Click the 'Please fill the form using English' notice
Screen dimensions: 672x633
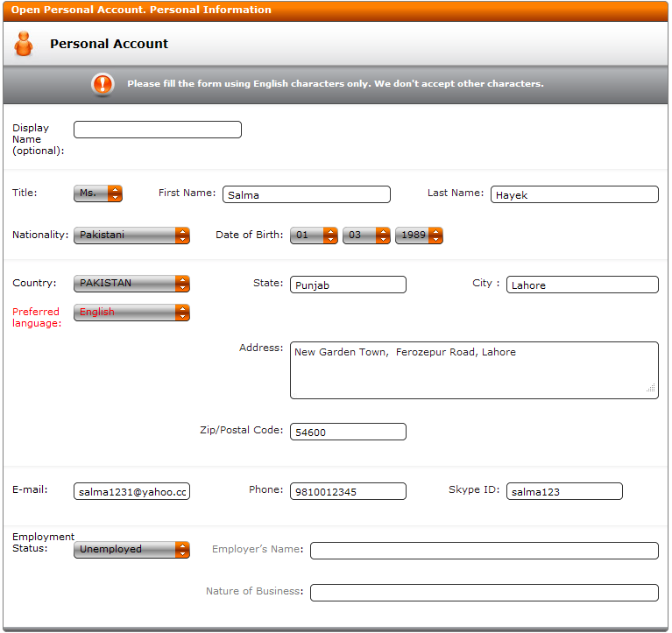point(336,83)
